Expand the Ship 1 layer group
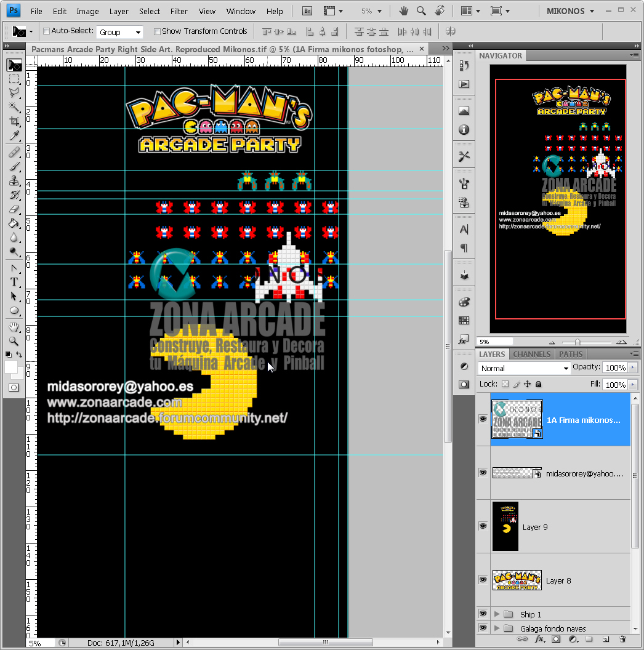 pyautogui.click(x=496, y=614)
